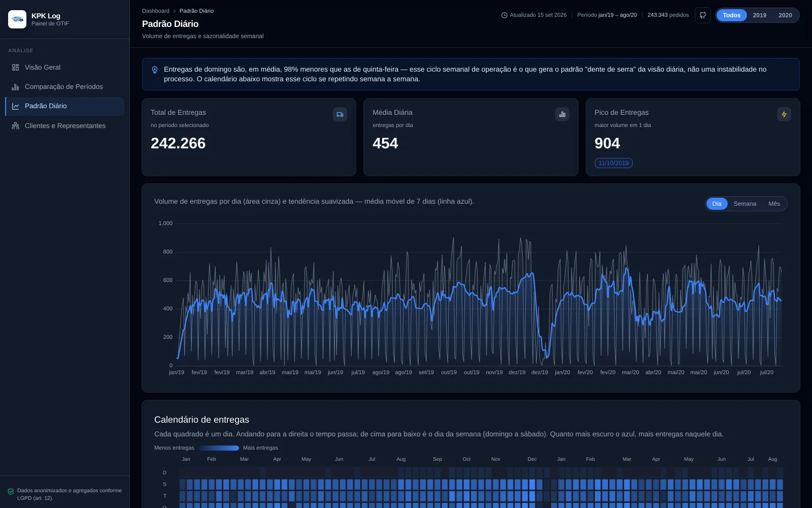
Task: Click truck icon in Total de Entregas card
Action: (x=340, y=114)
